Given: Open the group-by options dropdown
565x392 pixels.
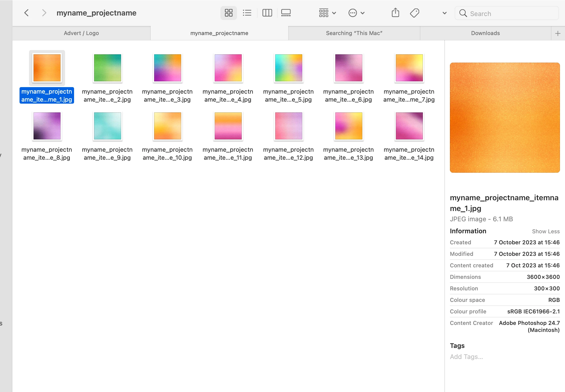Looking at the screenshot, I should (327, 13).
